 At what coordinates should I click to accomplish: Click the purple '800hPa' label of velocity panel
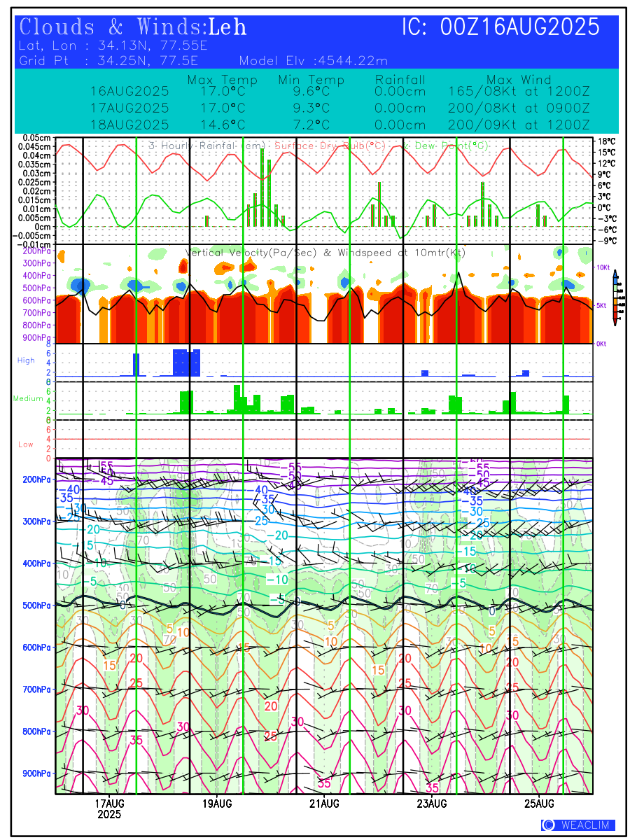pos(38,325)
